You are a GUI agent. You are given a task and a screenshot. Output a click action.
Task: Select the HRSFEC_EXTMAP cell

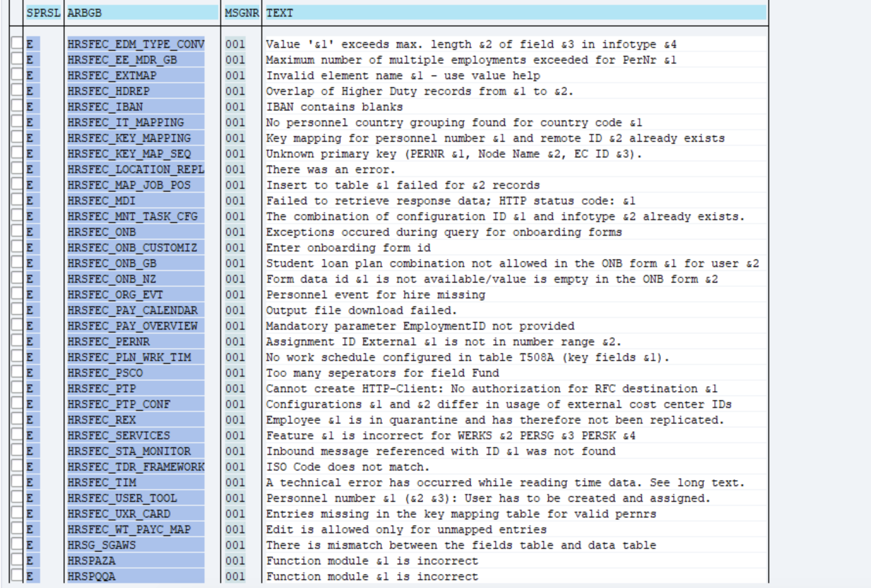click(x=136, y=75)
